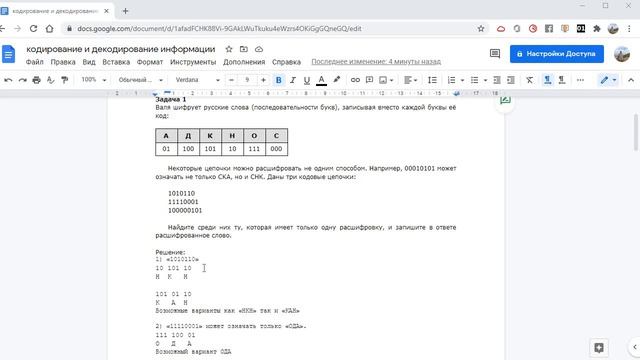The height and width of the screenshot is (360, 640).
Task: Toggle Italic formatting
Action: pyautogui.click(x=293, y=80)
